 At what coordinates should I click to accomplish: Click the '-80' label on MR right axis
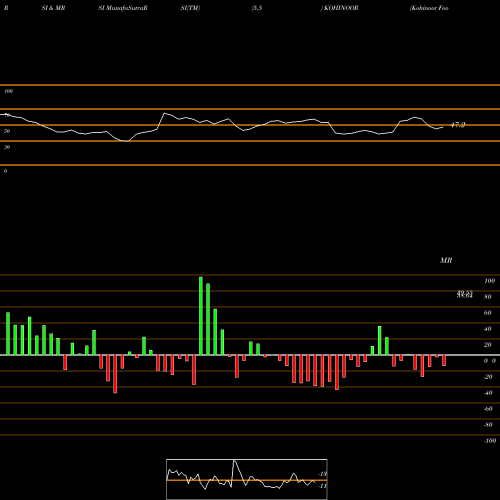click(x=488, y=425)
